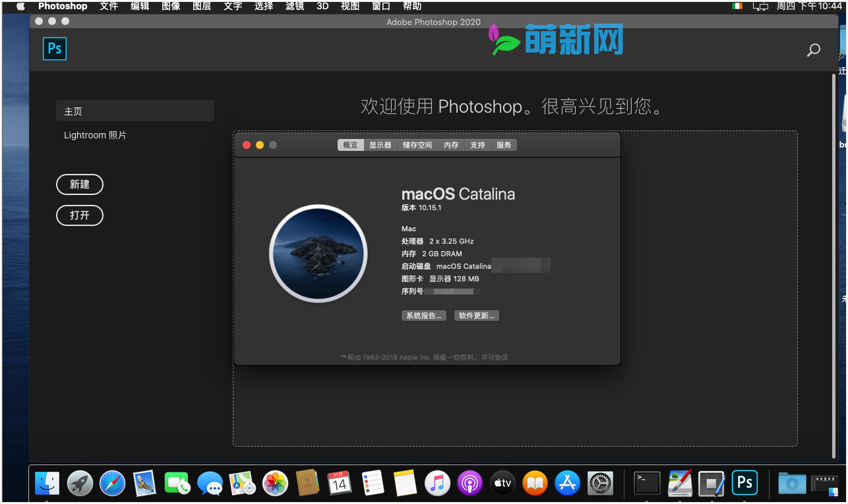
Task: Open the 窗口 menu
Action: click(x=381, y=6)
